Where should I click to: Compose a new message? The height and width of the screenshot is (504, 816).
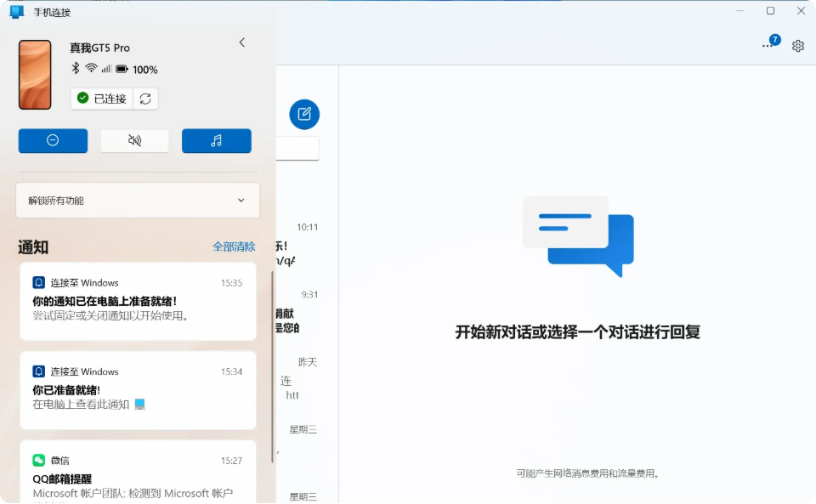click(x=304, y=114)
